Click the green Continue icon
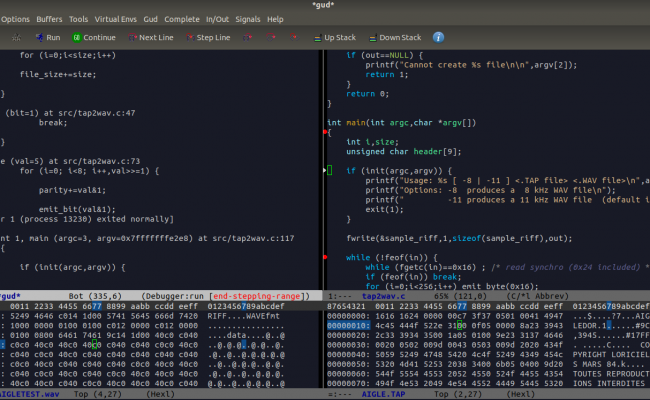 point(77,38)
